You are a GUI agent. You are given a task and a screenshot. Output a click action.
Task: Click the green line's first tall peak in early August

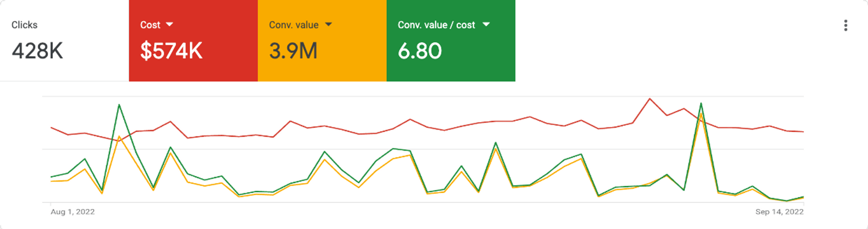pyautogui.click(x=119, y=105)
